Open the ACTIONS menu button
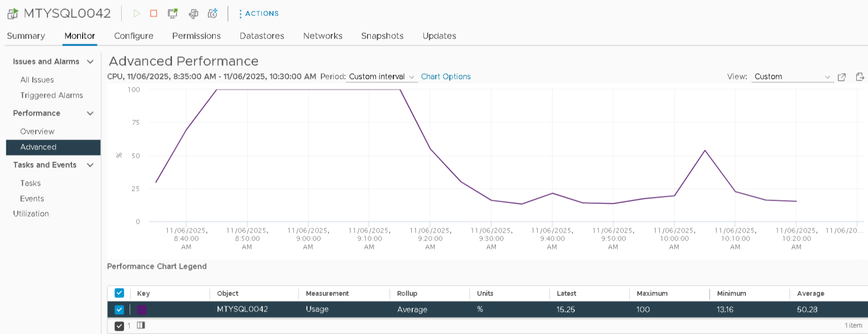868x334 pixels. tap(259, 14)
